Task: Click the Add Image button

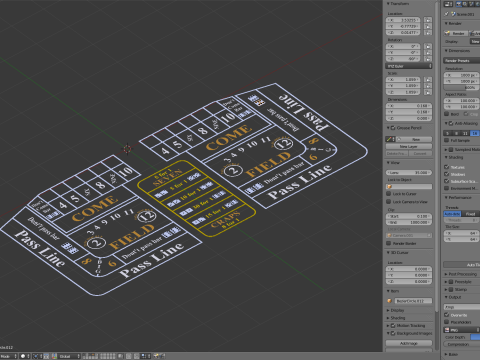Action: pos(409,343)
